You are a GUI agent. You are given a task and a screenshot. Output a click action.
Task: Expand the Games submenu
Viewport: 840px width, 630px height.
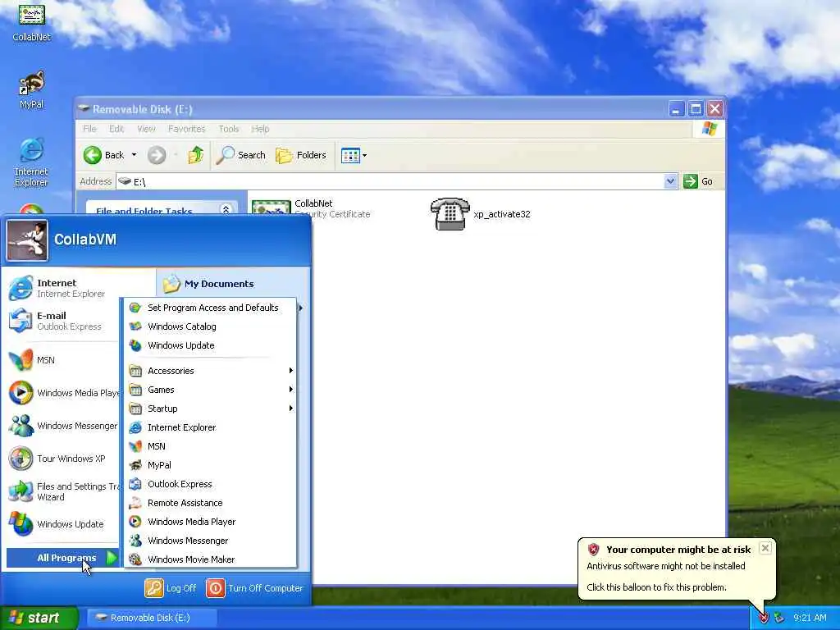210,390
